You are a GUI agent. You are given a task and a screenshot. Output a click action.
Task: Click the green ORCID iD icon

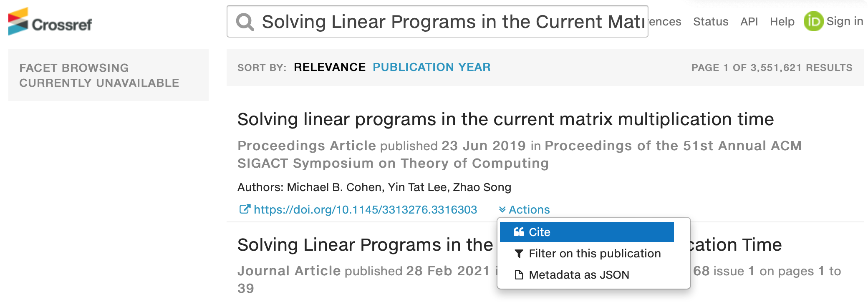click(813, 21)
